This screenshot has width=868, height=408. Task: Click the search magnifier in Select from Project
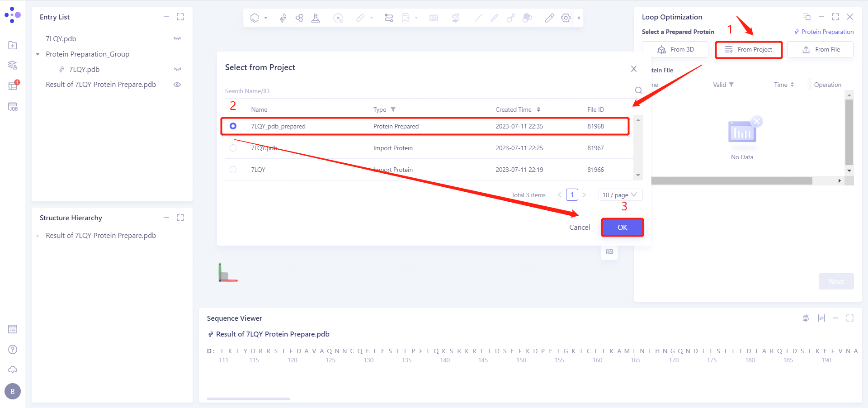pyautogui.click(x=638, y=90)
